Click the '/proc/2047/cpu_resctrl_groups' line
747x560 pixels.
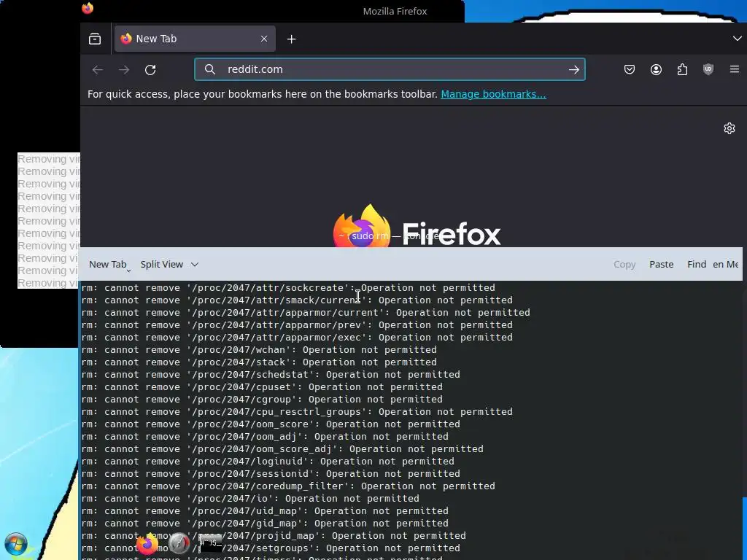(x=297, y=412)
